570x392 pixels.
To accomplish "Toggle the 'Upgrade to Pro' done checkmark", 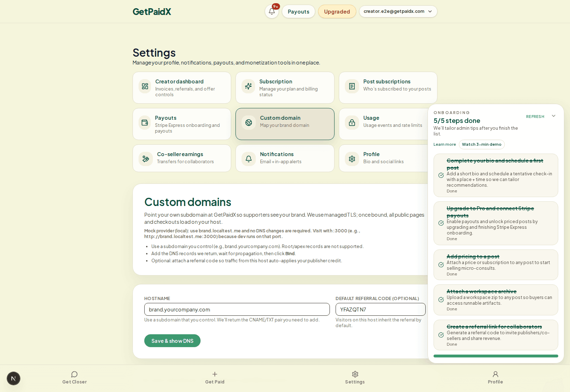I will coord(441,223).
